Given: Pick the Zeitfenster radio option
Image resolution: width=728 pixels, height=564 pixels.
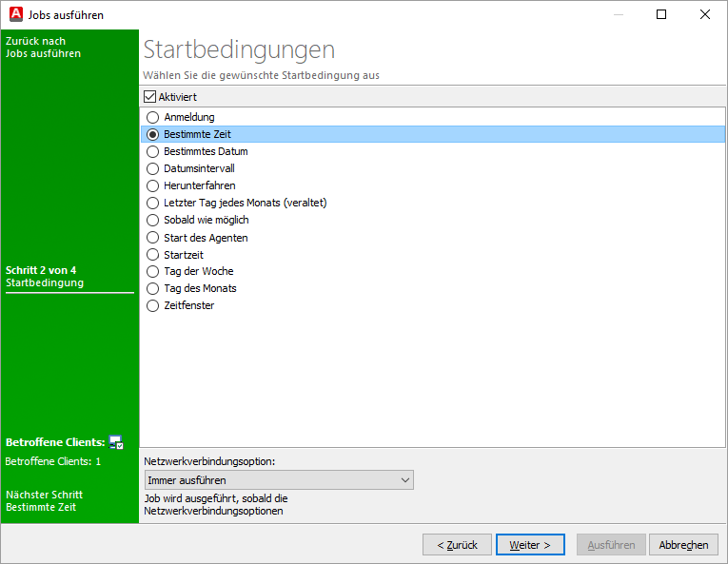Looking at the screenshot, I should click(153, 305).
